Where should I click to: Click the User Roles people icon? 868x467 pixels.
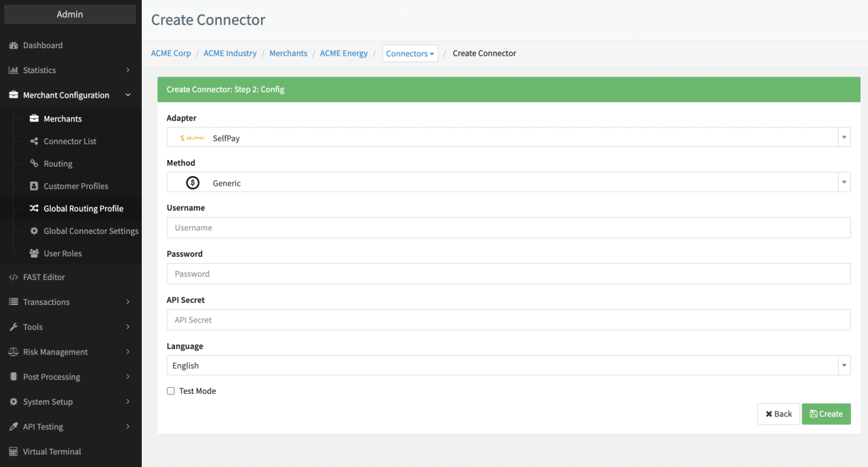(x=34, y=253)
